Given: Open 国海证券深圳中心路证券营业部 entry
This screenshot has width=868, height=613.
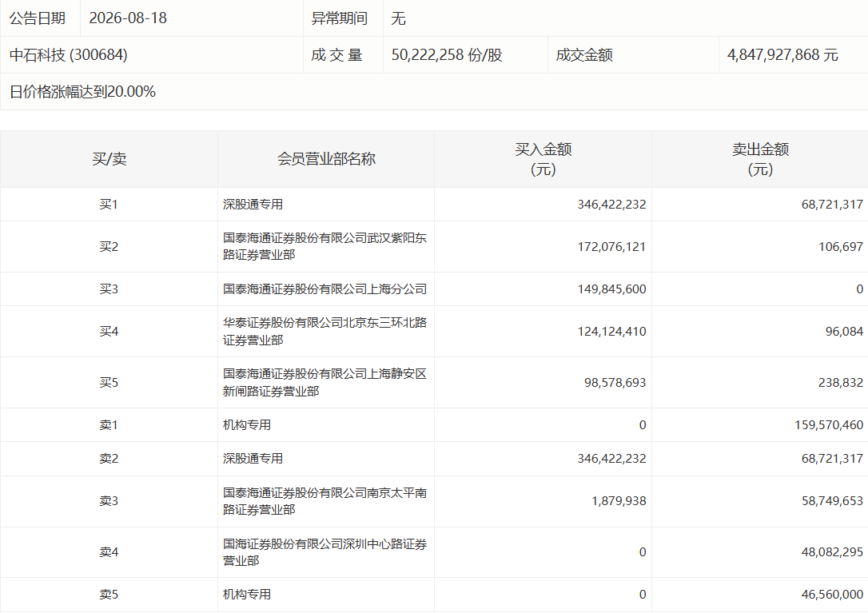Looking at the screenshot, I should 325,552.
